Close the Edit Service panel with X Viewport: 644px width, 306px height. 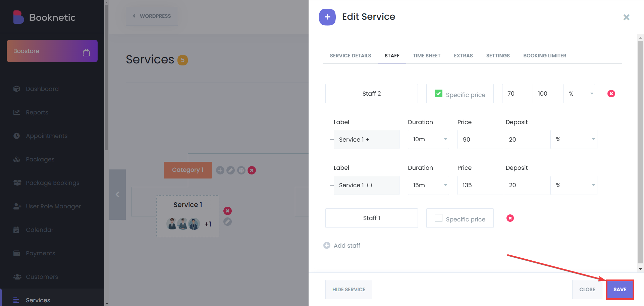pos(626,17)
